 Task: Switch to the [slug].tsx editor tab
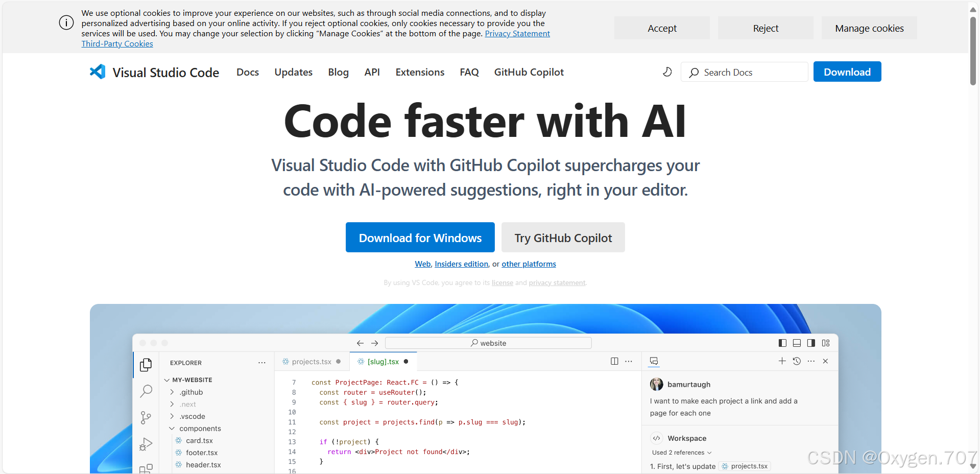384,362
